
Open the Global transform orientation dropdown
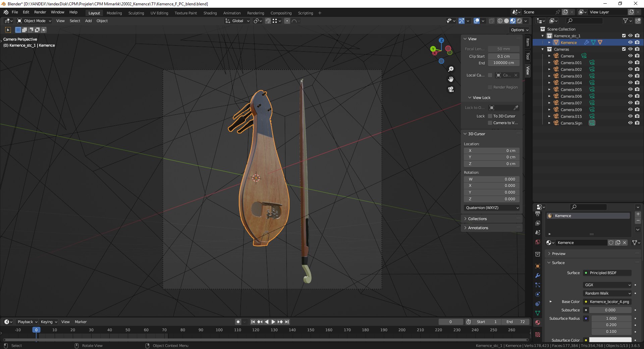tap(237, 21)
